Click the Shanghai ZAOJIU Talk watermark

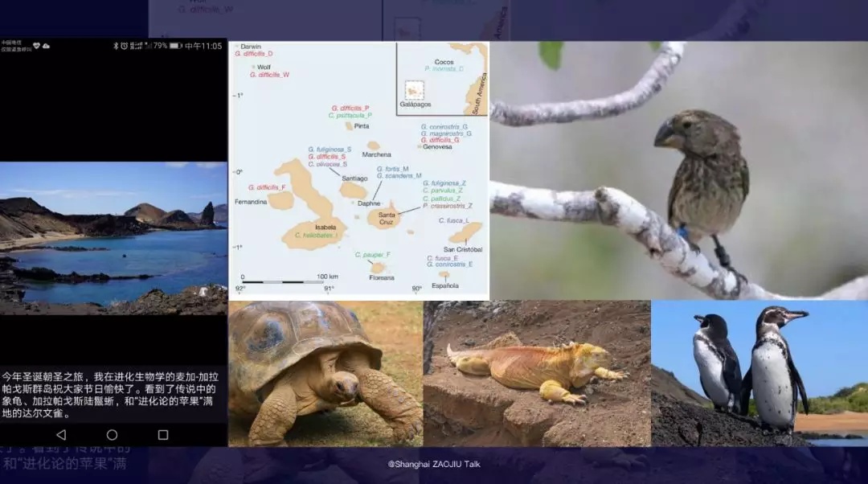tap(433, 464)
